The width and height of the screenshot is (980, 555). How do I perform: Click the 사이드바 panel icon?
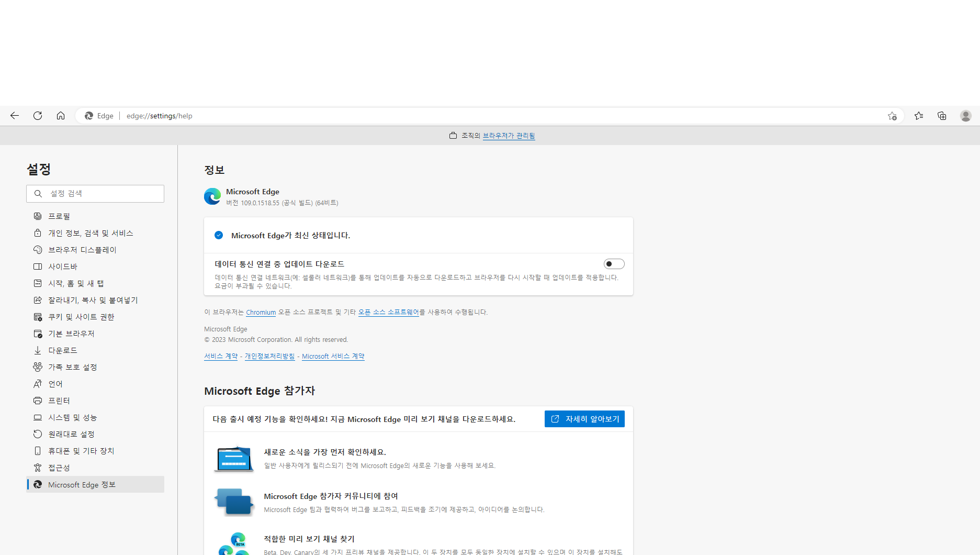(x=38, y=267)
